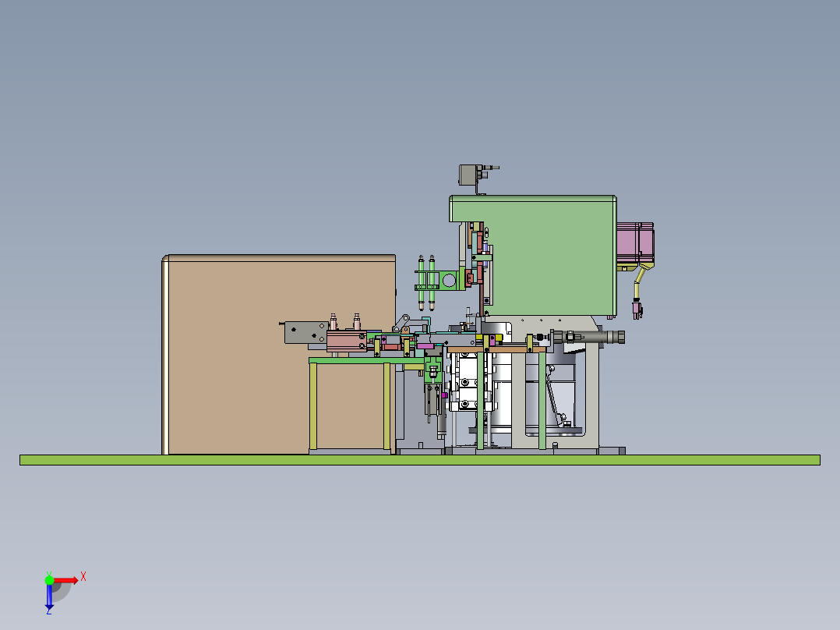This screenshot has width=840, height=630.
Task: Select the gray sensor above green housing
Action: tap(469, 175)
